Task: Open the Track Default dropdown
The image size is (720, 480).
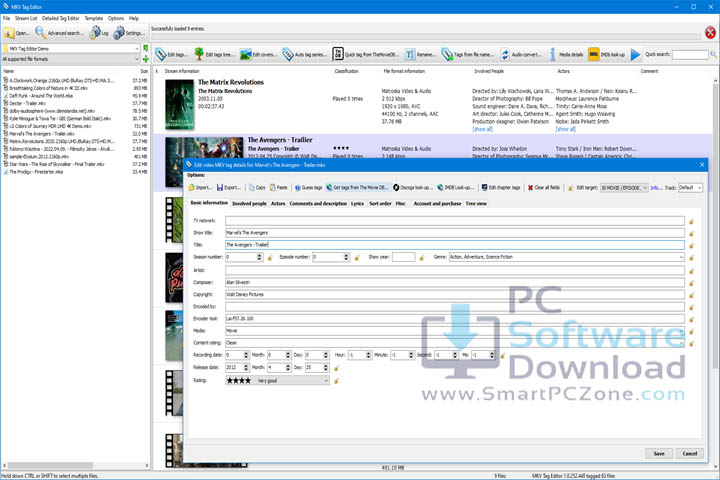Action: click(x=690, y=188)
